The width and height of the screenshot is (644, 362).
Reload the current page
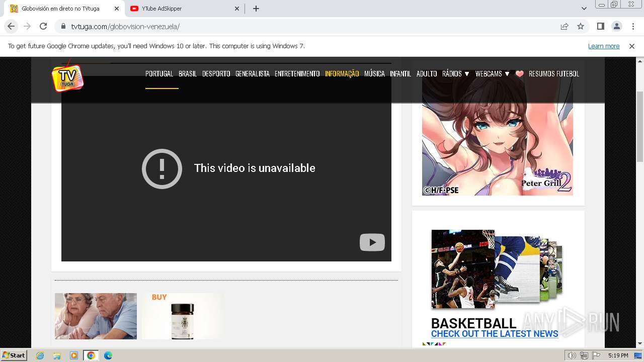tap(43, 26)
